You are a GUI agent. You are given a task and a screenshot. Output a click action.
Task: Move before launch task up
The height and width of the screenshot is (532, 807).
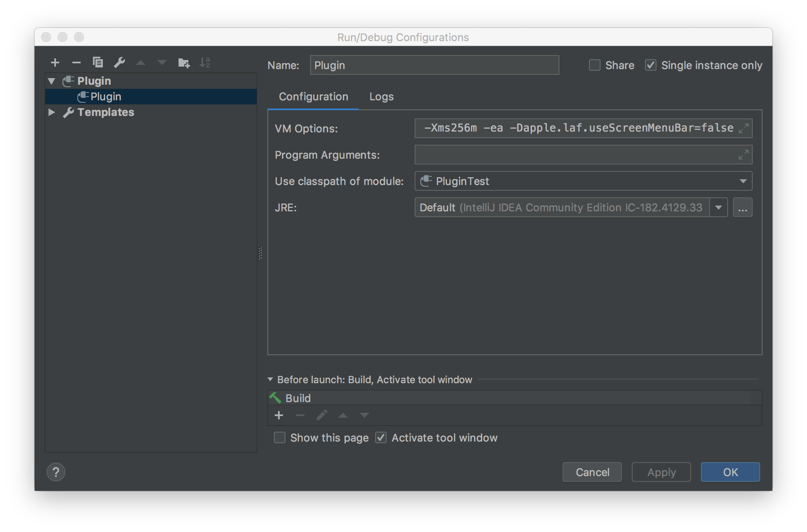coord(343,415)
